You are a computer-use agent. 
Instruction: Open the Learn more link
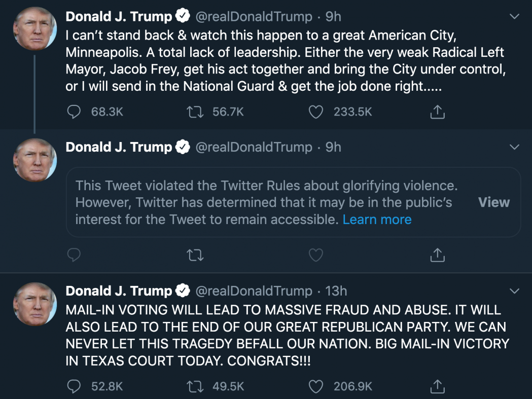[x=377, y=219]
